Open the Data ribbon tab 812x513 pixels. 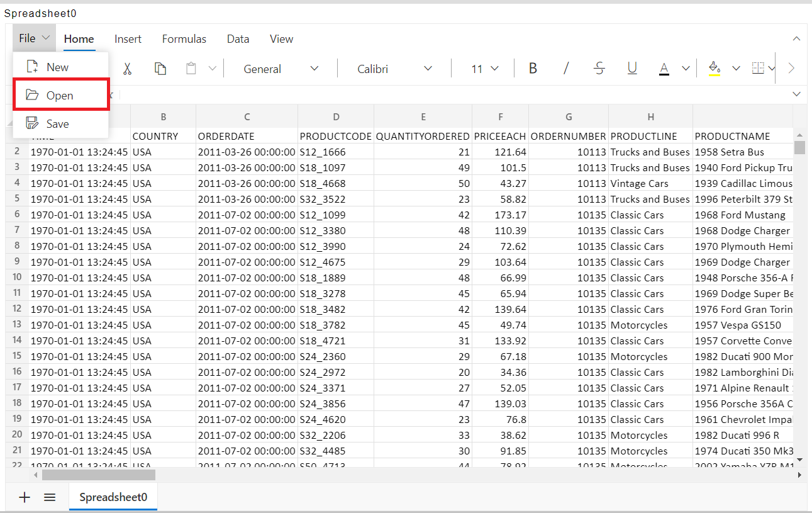pyautogui.click(x=238, y=39)
